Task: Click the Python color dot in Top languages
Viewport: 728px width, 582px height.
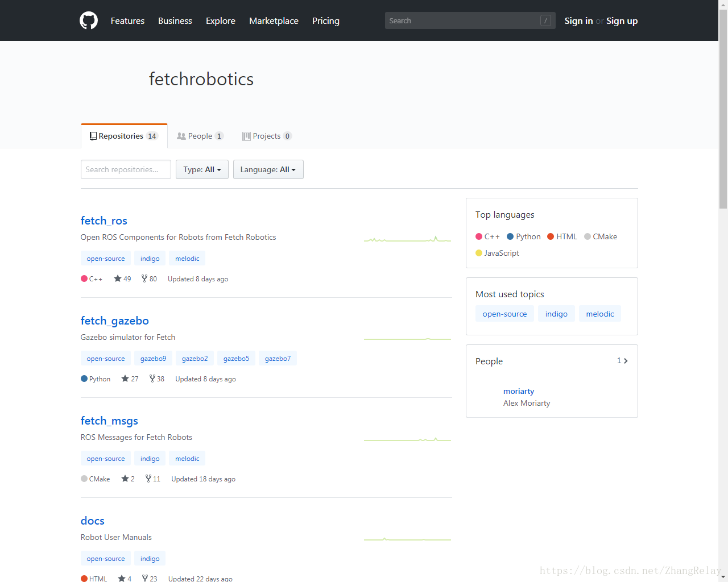Action: (510, 236)
